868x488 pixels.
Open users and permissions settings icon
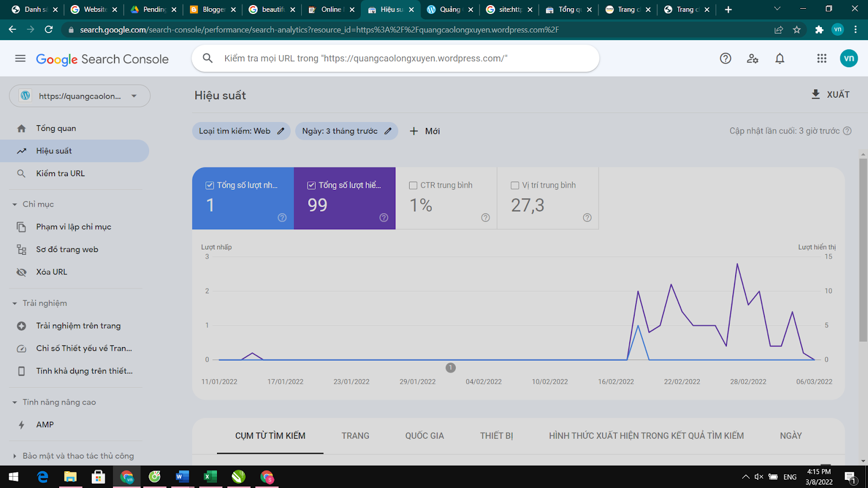(752, 59)
